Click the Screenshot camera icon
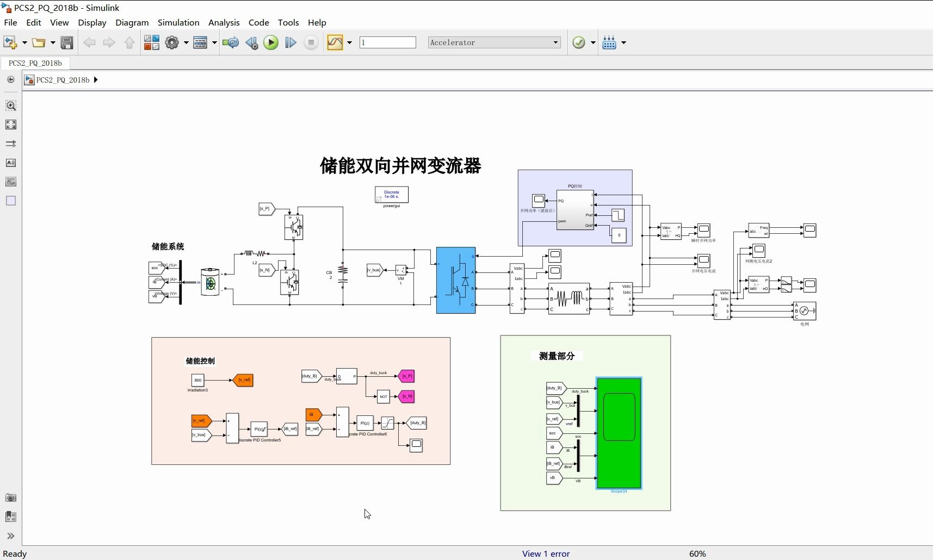Image resolution: width=933 pixels, height=560 pixels. click(10, 497)
